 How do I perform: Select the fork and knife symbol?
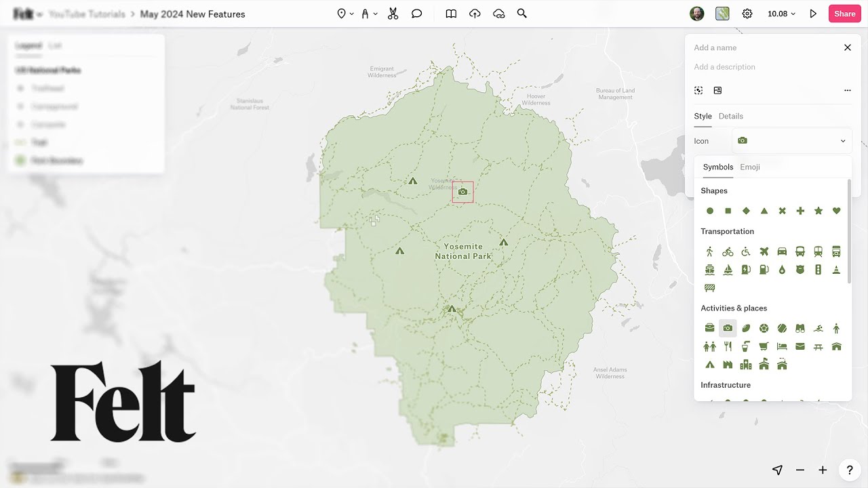coord(728,346)
